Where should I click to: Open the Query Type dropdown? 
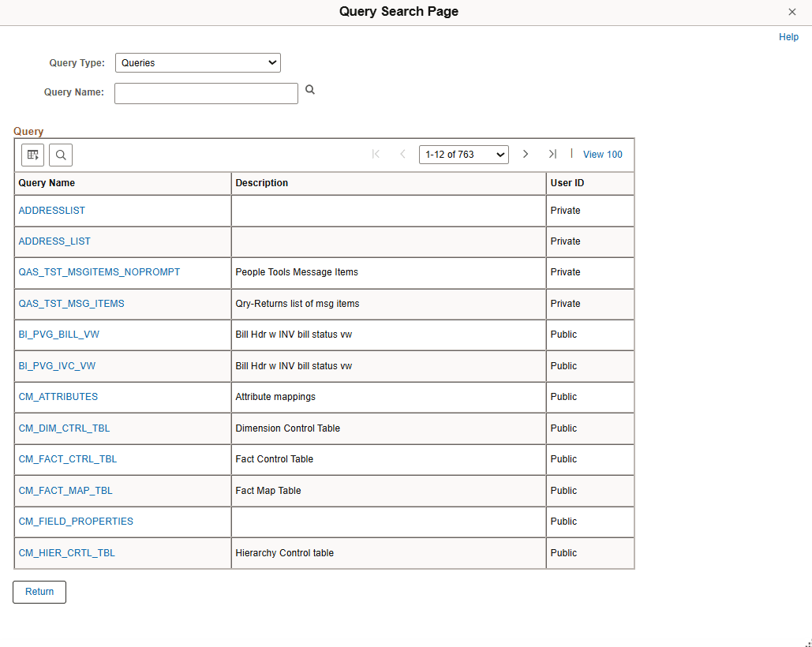click(197, 62)
